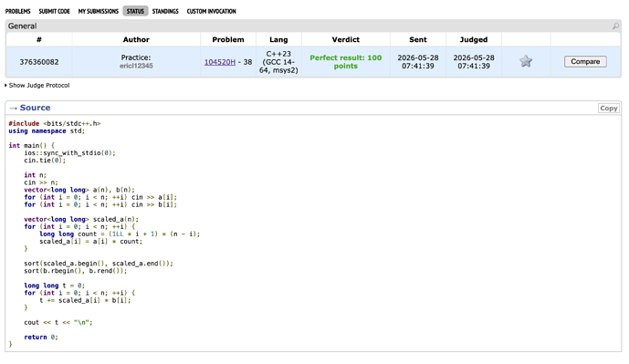629x364 pixels.
Task: Open the Submit Code tab
Action: (54, 11)
